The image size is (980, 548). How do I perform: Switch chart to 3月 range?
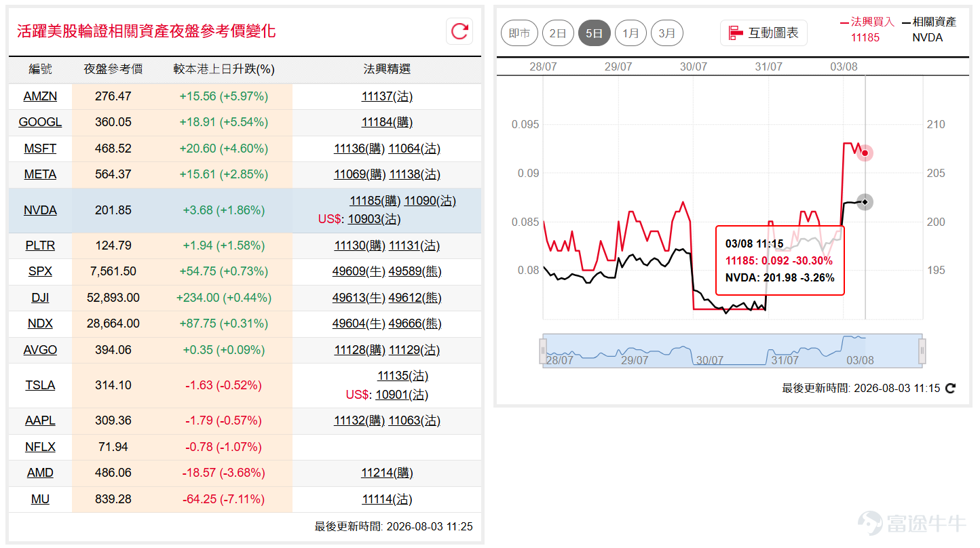point(667,33)
